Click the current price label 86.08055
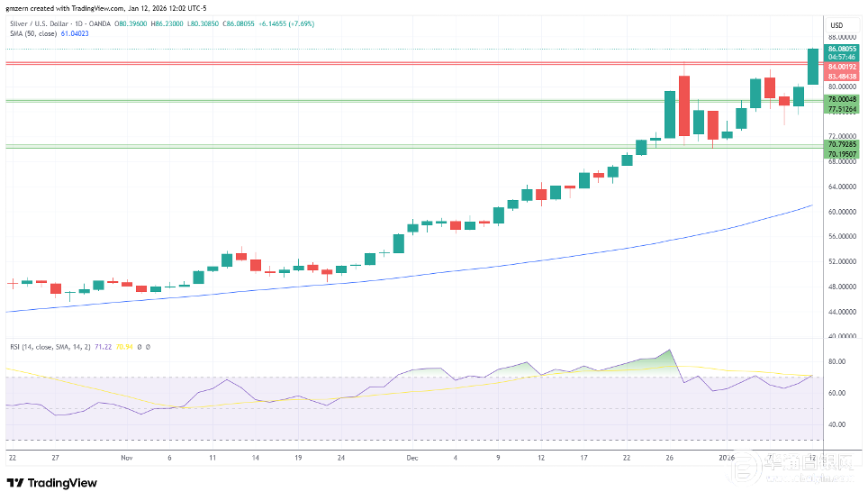Viewport: 868px width, 501px height. pos(842,48)
